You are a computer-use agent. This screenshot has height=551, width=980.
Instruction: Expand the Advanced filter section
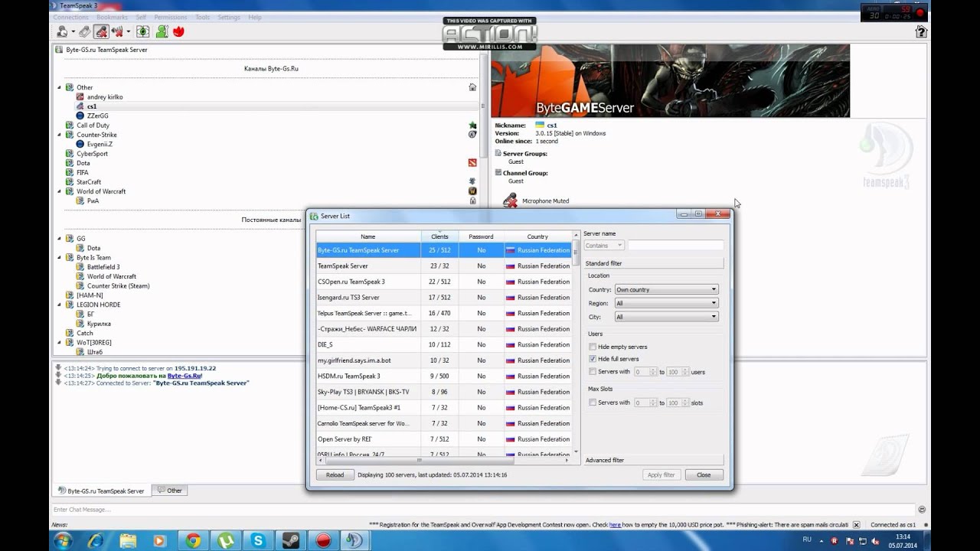coord(653,460)
